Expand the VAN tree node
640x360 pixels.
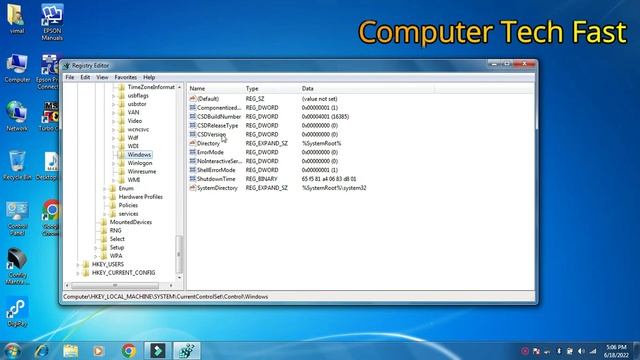(x=113, y=113)
